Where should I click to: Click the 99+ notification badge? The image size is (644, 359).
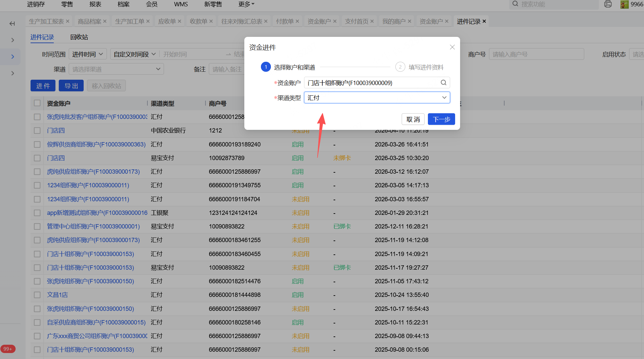[8, 349]
